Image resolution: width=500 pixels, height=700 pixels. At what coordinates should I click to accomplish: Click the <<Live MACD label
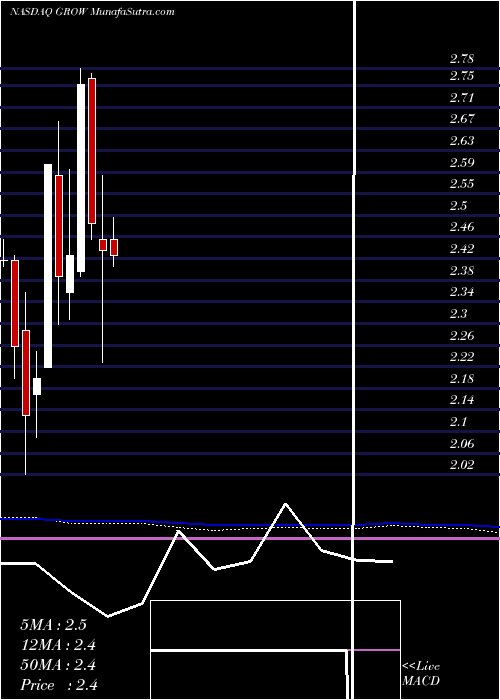point(421,674)
